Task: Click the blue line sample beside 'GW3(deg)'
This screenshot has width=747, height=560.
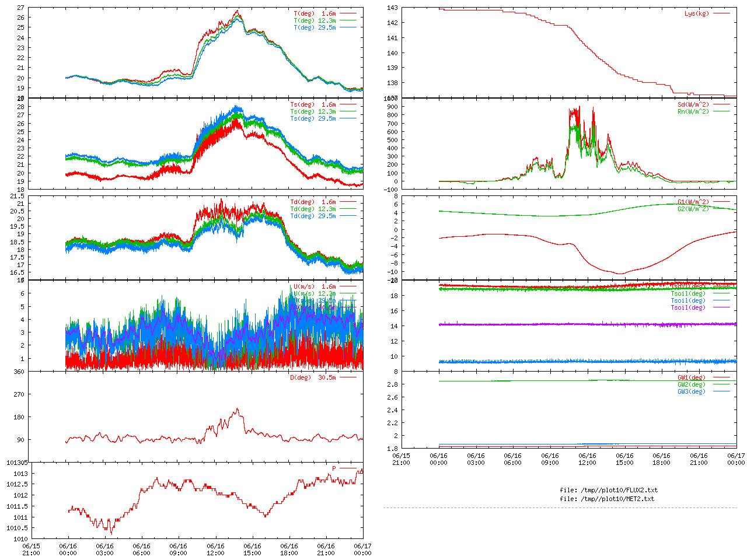Action: 721,392
